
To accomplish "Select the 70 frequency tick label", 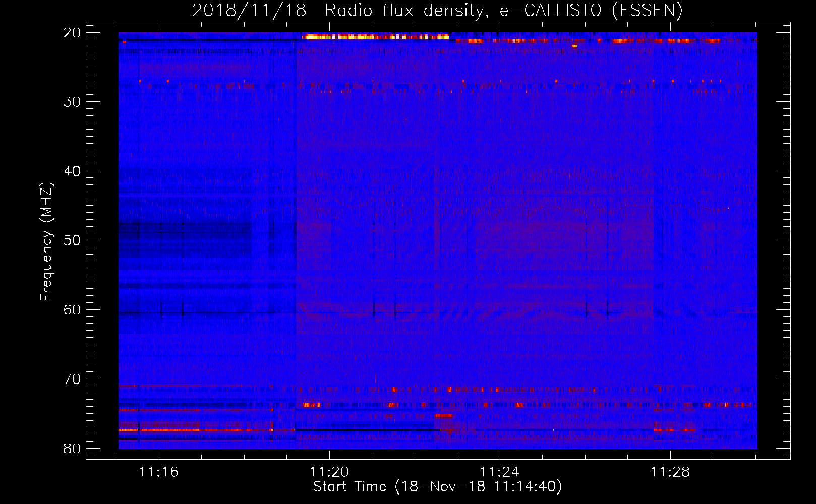I will [x=73, y=379].
